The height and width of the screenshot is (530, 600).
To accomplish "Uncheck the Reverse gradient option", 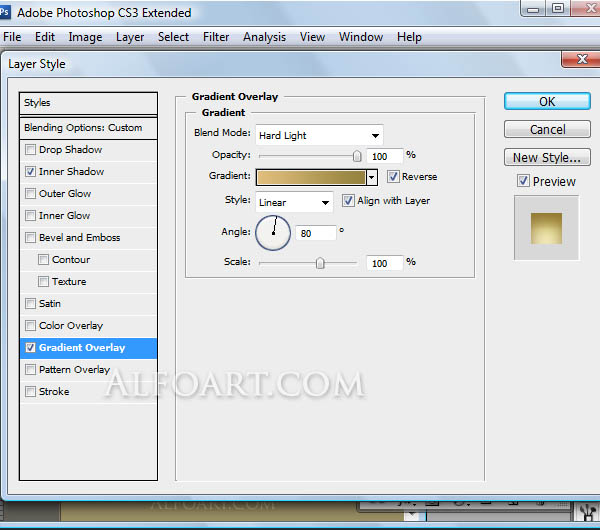I will coord(393,176).
